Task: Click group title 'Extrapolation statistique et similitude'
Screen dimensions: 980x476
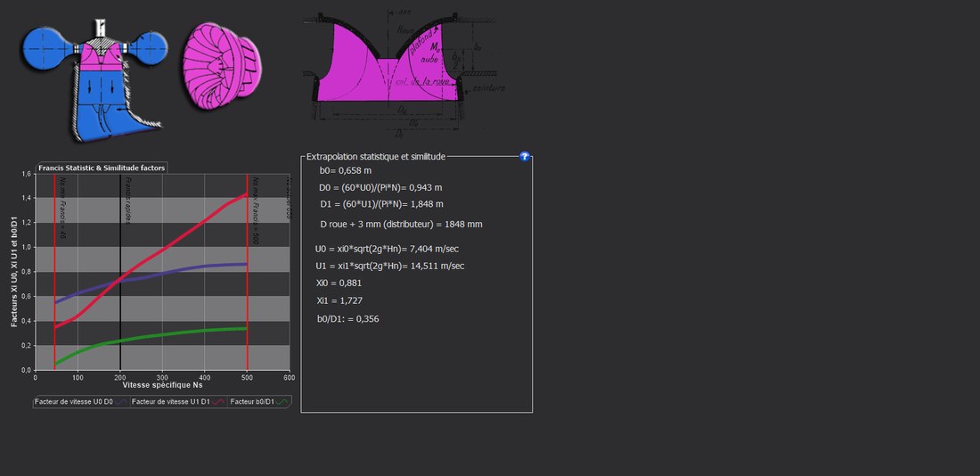Action: 376,156
